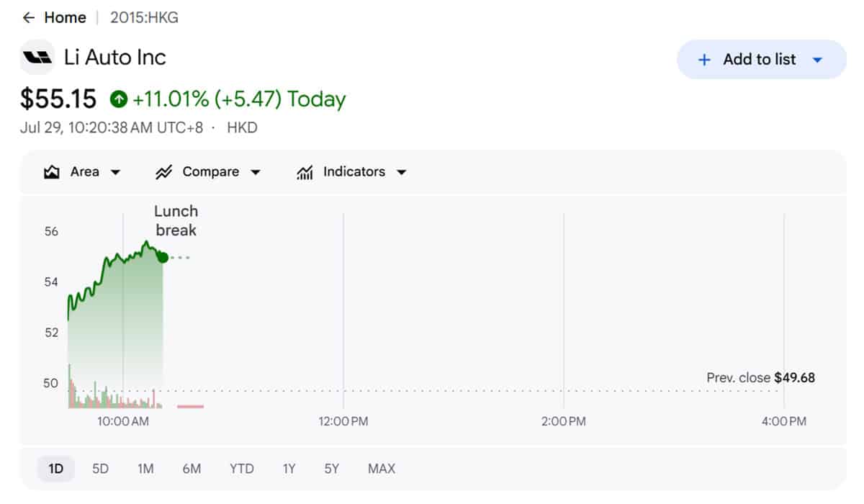864x504 pixels.
Task: Click the $55.15 price value
Action: [58, 99]
